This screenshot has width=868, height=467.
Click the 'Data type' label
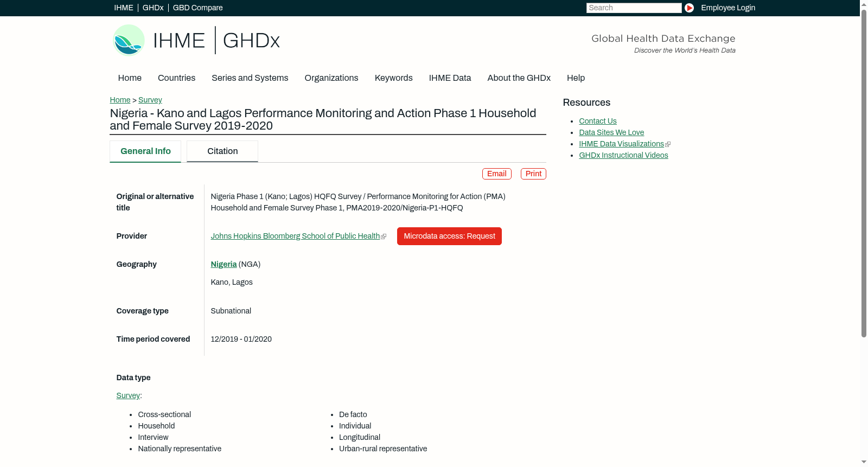pos(133,378)
